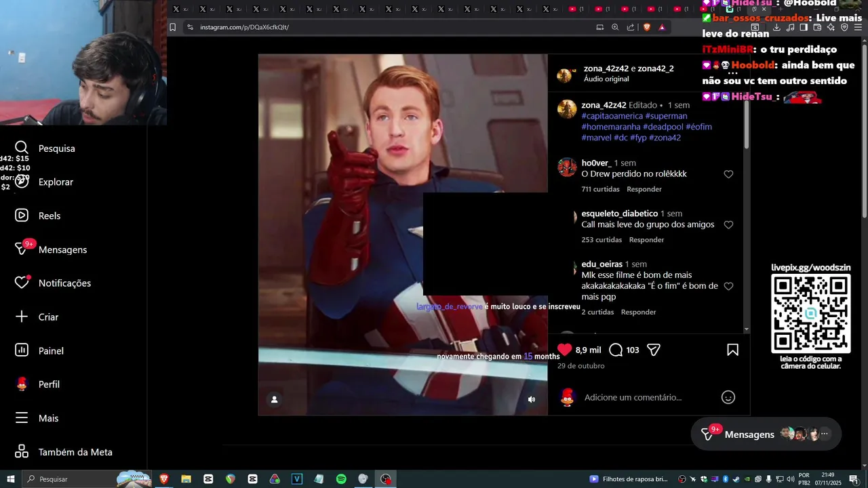Open Pesquisa search in Instagram sidebar
The width and height of the screenshot is (868, 488).
coord(45,148)
